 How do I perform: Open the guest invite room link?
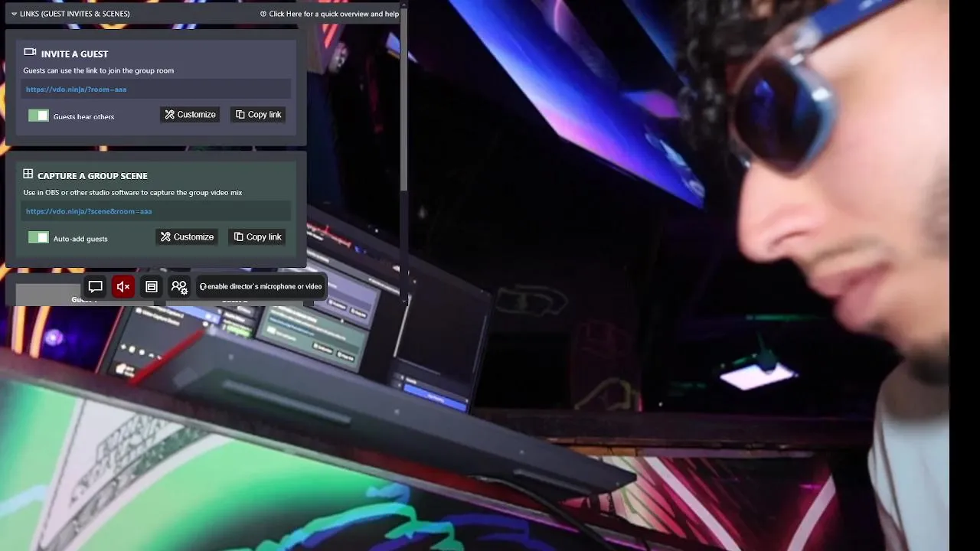click(x=76, y=90)
